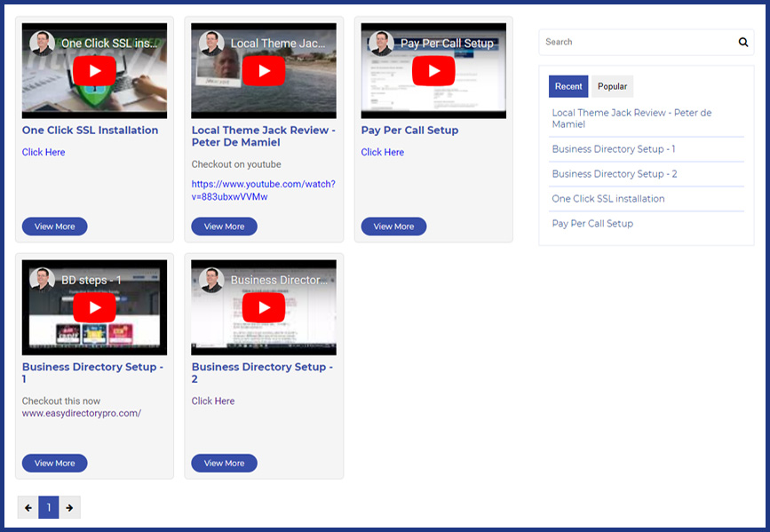Click the page 1 pagination button

pyautogui.click(x=48, y=507)
